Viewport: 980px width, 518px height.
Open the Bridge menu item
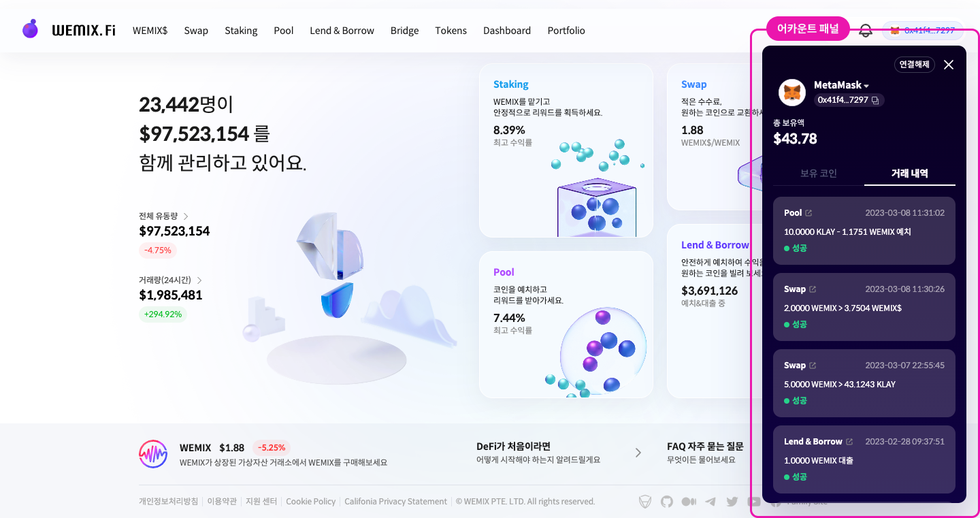pyautogui.click(x=404, y=31)
